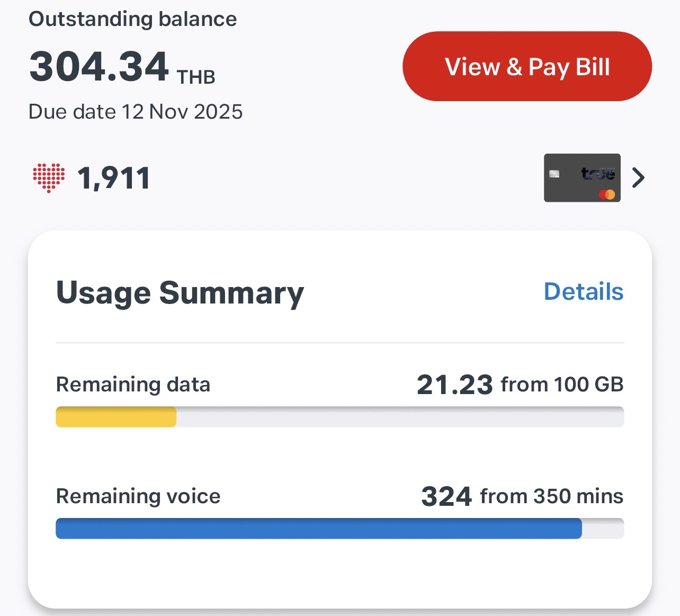The height and width of the screenshot is (616, 680).
Task: Click the blue remaining voice progress bar
Action: click(339, 529)
